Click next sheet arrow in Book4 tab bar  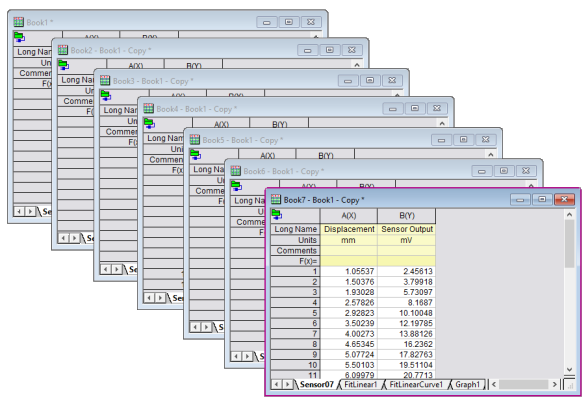[160, 298]
